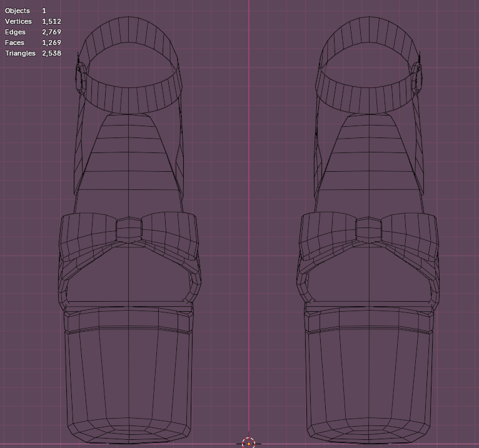Click the 'Faces' statistics label
This screenshot has width=479, height=448.
coord(14,42)
